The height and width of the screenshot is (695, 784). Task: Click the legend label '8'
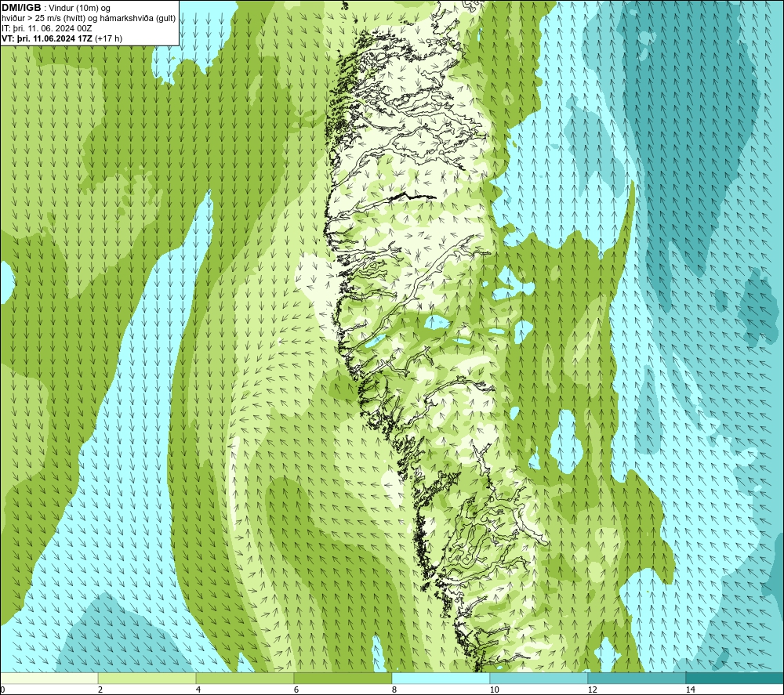[394, 690]
